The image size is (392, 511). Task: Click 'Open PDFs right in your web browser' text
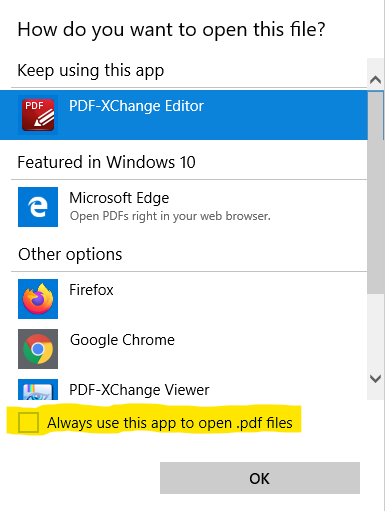[x=170, y=216]
